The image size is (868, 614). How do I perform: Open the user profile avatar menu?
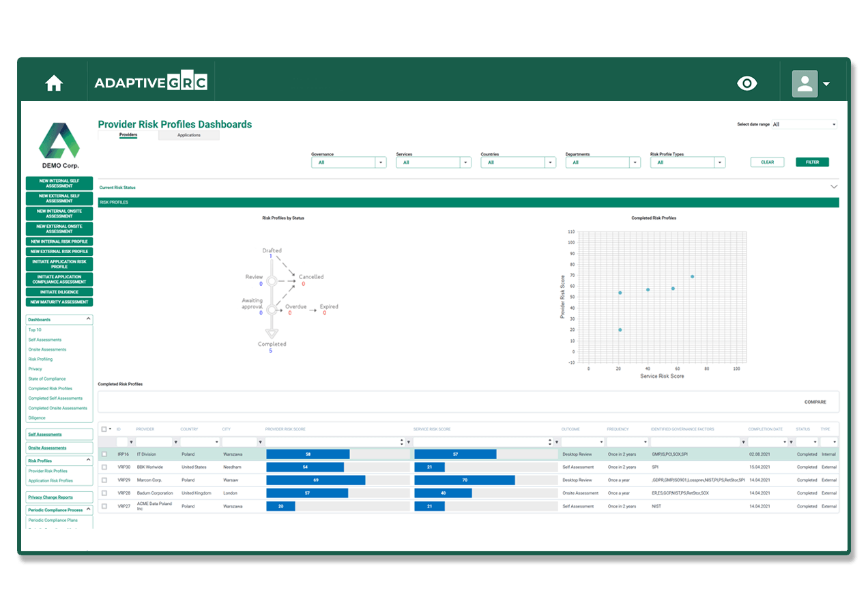coord(810,83)
